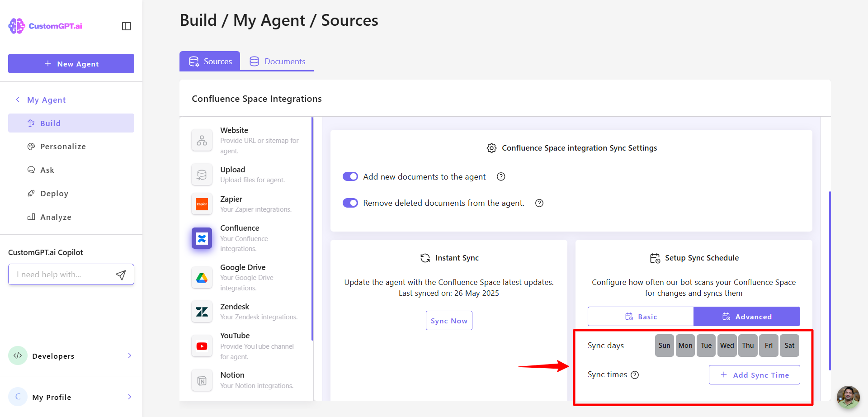Switch to the Documents tab

277,61
